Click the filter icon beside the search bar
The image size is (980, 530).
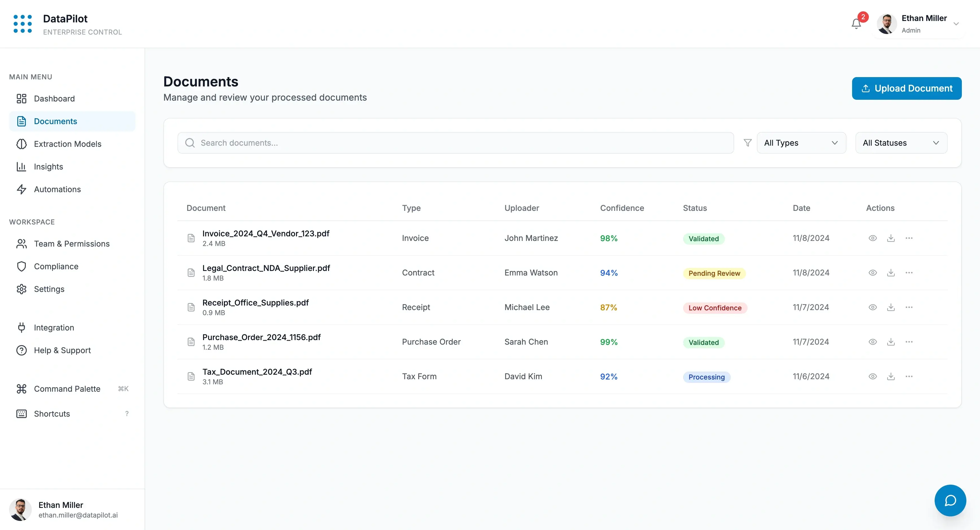coord(747,143)
